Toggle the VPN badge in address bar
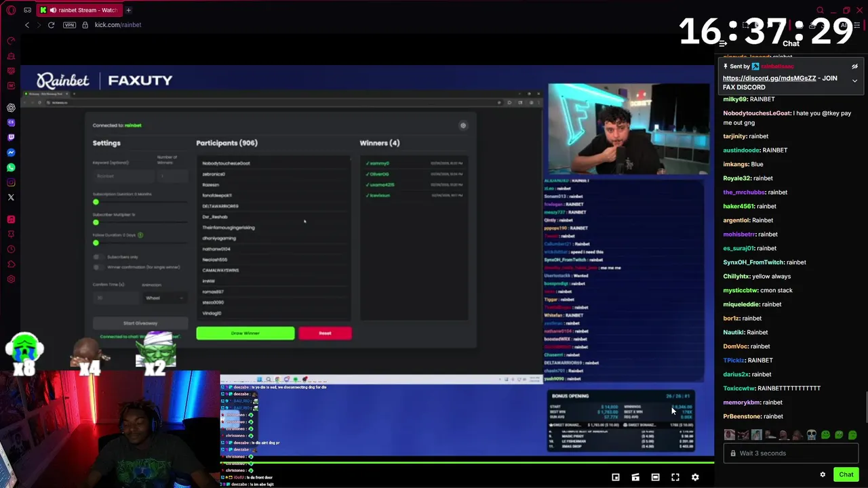868x488 pixels. (69, 25)
